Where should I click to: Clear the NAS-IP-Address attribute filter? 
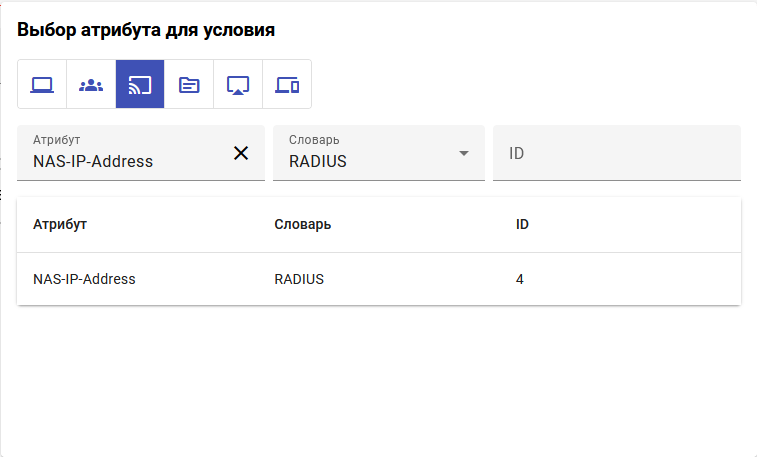coord(241,153)
